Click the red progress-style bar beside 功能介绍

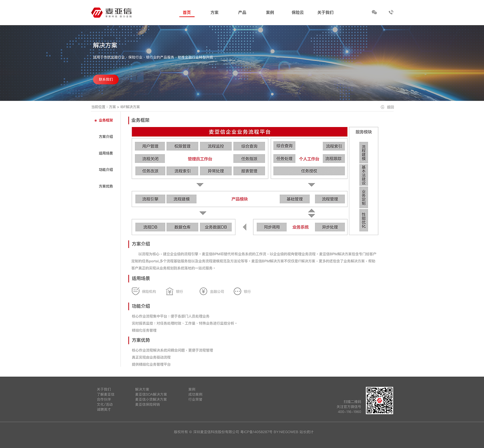129,306
